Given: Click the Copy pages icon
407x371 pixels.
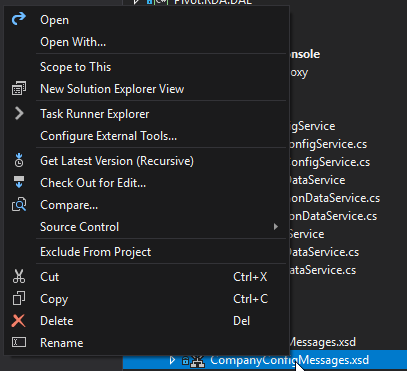Looking at the screenshot, I should pos(19,298).
